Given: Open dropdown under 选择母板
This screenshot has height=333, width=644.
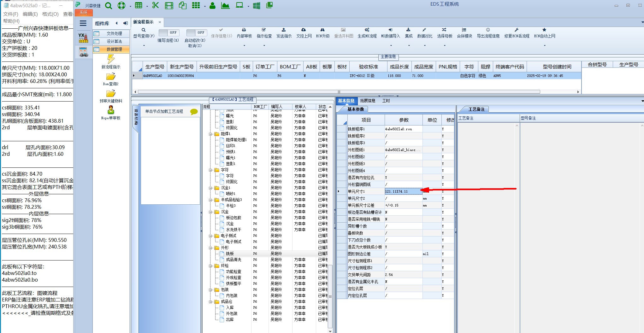Looking at the screenshot, I should tap(445, 46).
